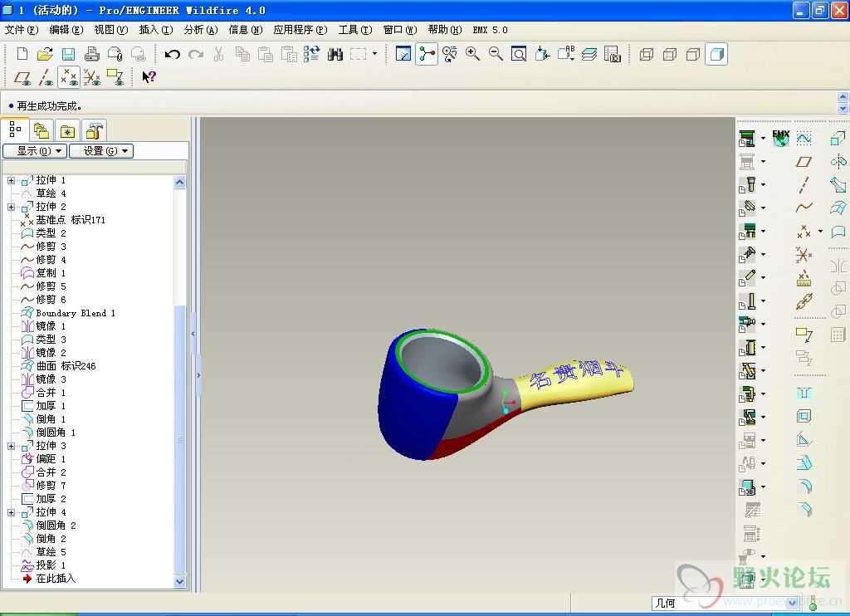
Task: Expand the 拉伸 2 feature node
Action: 11,207
